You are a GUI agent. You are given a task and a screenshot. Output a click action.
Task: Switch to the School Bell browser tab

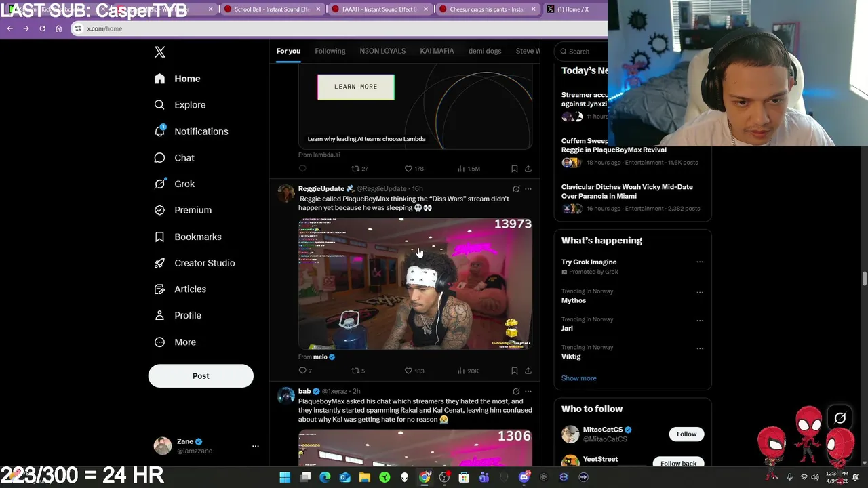coord(273,9)
